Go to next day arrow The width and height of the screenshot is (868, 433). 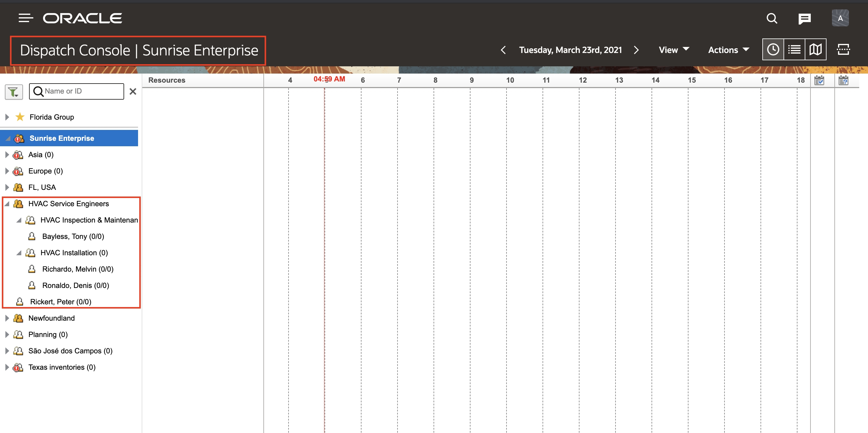(636, 50)
